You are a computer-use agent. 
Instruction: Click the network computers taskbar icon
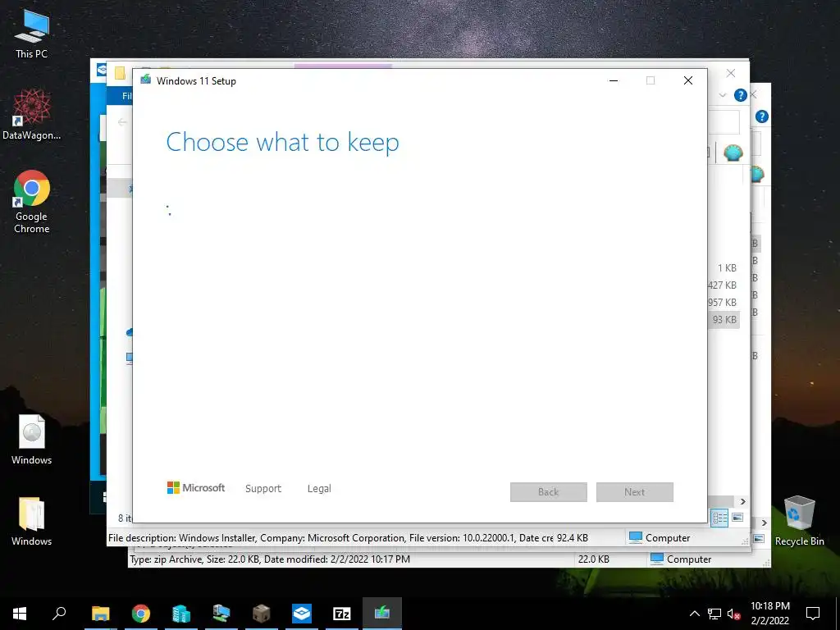(221, 613)
